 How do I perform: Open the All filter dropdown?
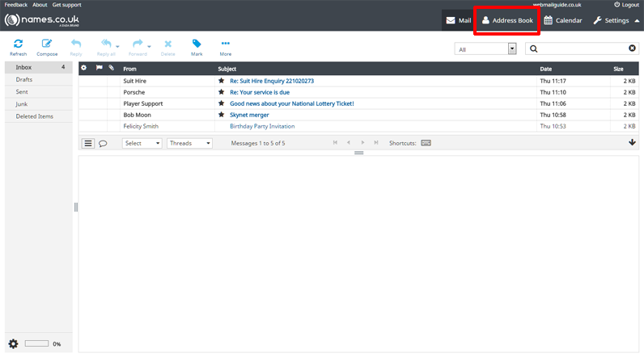[x=485, y=48]
